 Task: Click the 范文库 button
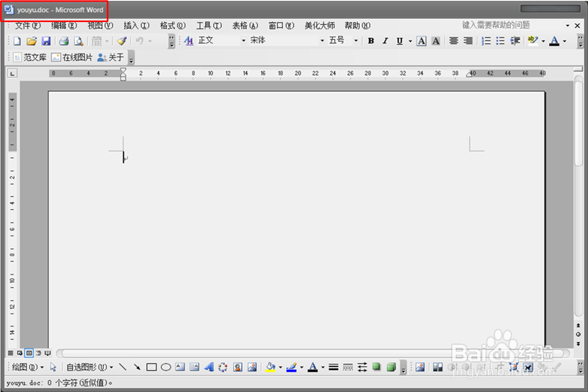coord(30,57)
